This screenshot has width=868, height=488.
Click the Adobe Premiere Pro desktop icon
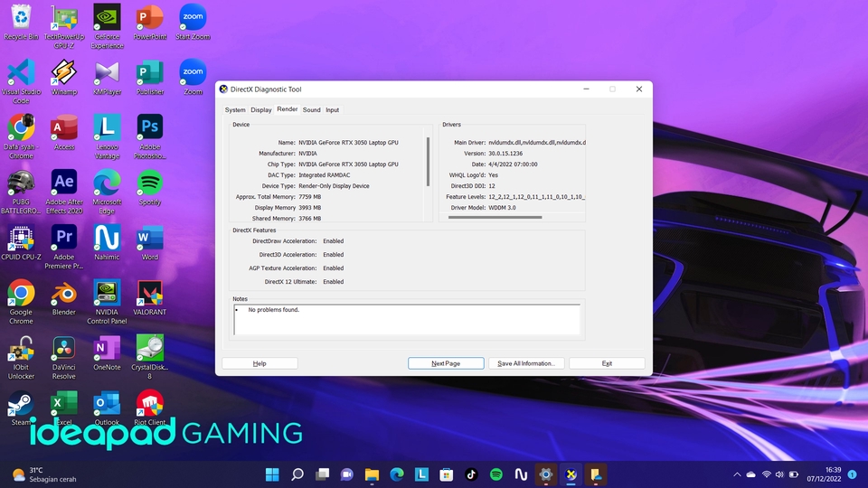(x=63, y=246)
